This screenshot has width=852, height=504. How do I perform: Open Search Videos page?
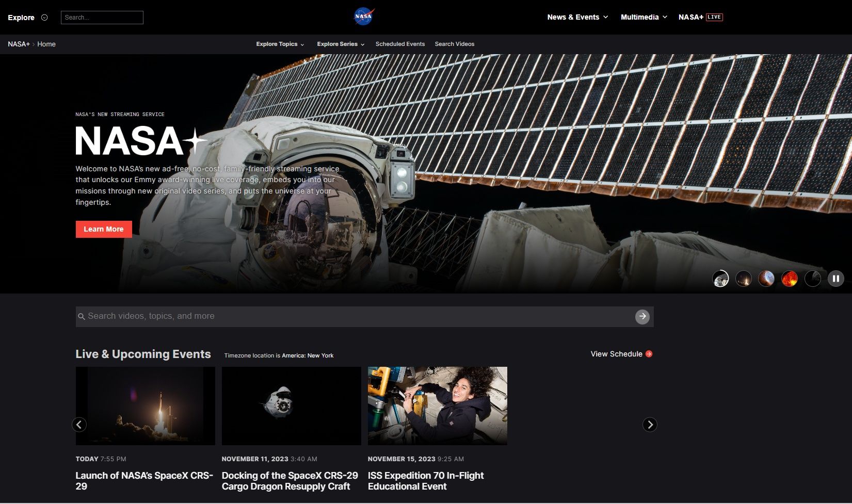point(455,44)
